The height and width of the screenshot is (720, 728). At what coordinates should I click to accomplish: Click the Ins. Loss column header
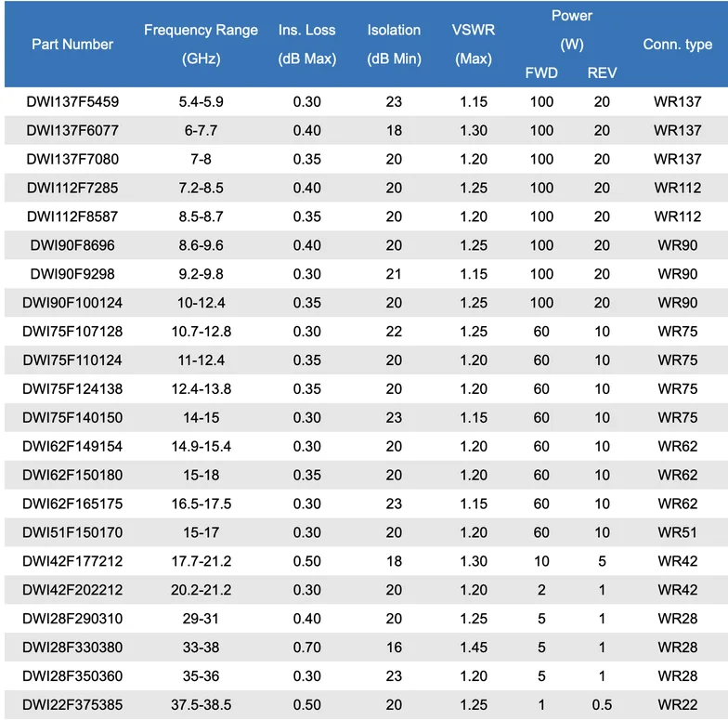[x=307, y=44]
